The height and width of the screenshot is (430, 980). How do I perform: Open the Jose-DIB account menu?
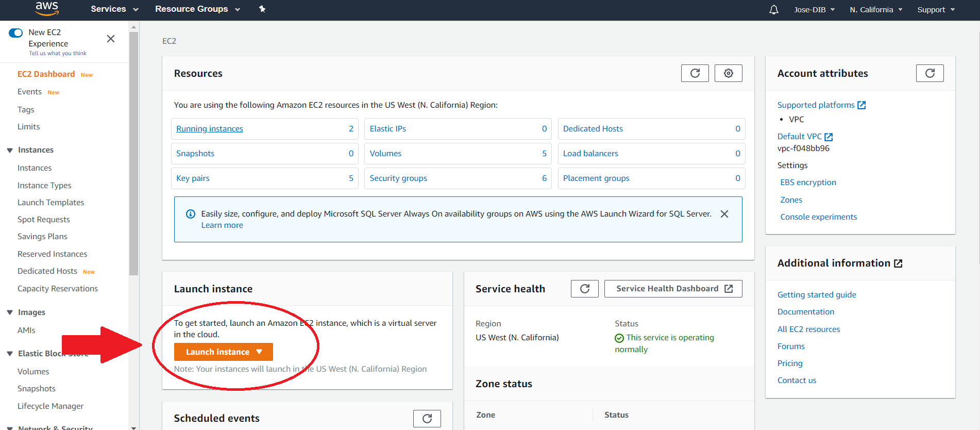(814, 10)
